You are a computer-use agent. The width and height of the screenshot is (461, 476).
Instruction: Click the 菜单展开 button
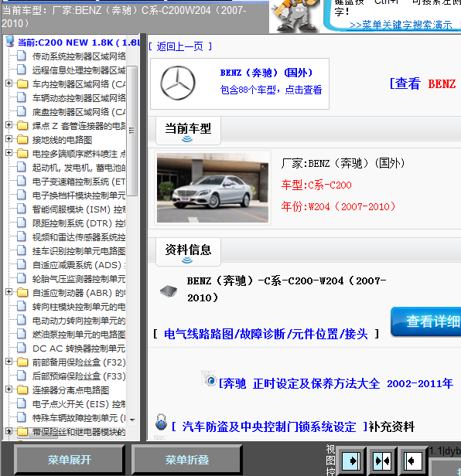(70, 460)
